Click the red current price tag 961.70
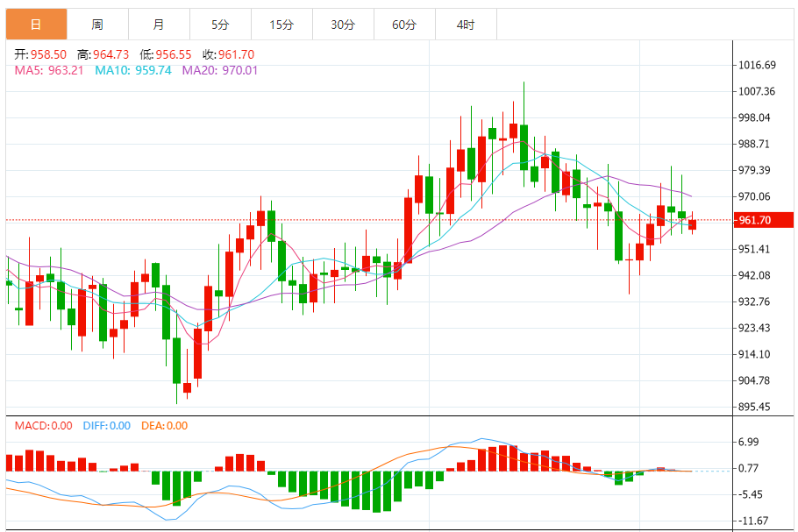798x532 pixels. click(x=764, y=220)
